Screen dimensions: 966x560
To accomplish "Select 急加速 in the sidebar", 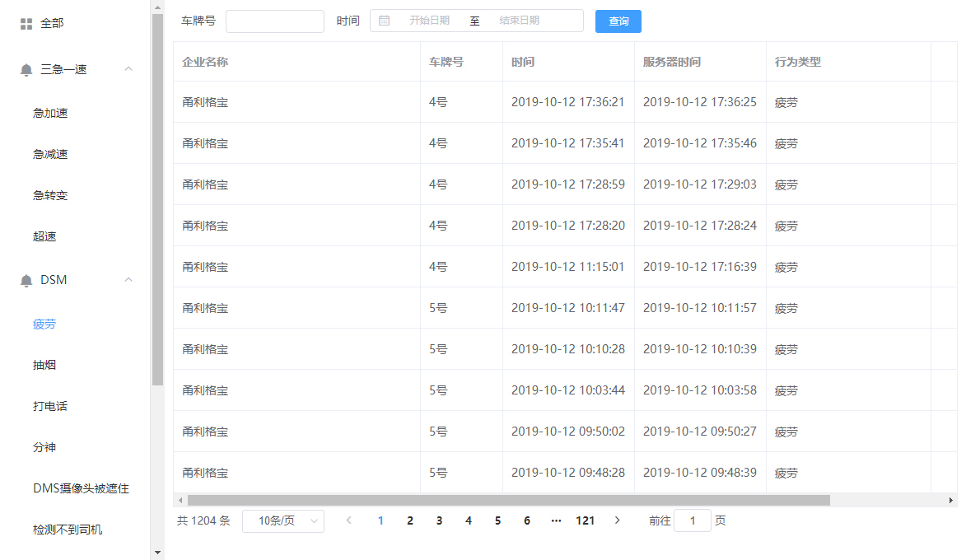I will [x=50, y=113].
